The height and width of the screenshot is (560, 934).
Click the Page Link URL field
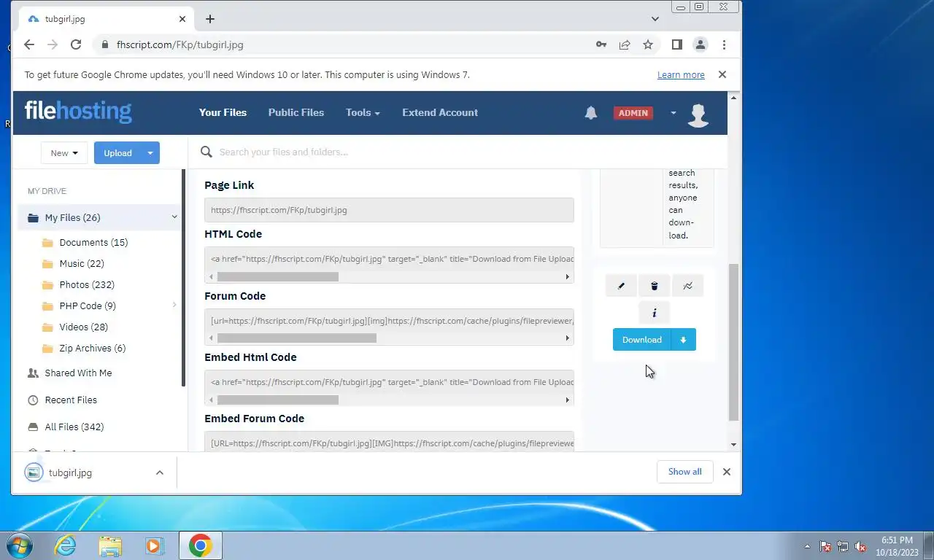389,210
